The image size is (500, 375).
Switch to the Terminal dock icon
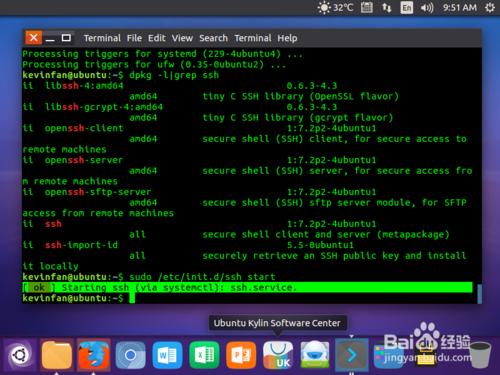[352, 355]
